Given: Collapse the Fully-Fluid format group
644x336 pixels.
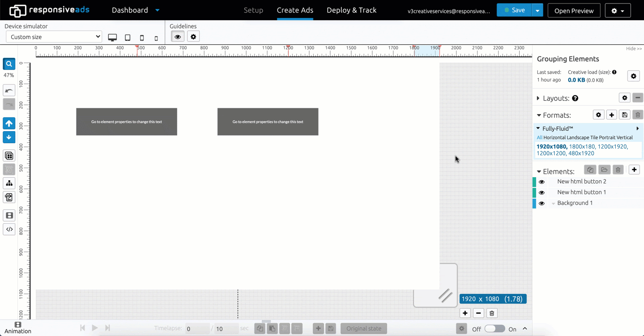Looking at the screenshot, I should coord(538,128).
